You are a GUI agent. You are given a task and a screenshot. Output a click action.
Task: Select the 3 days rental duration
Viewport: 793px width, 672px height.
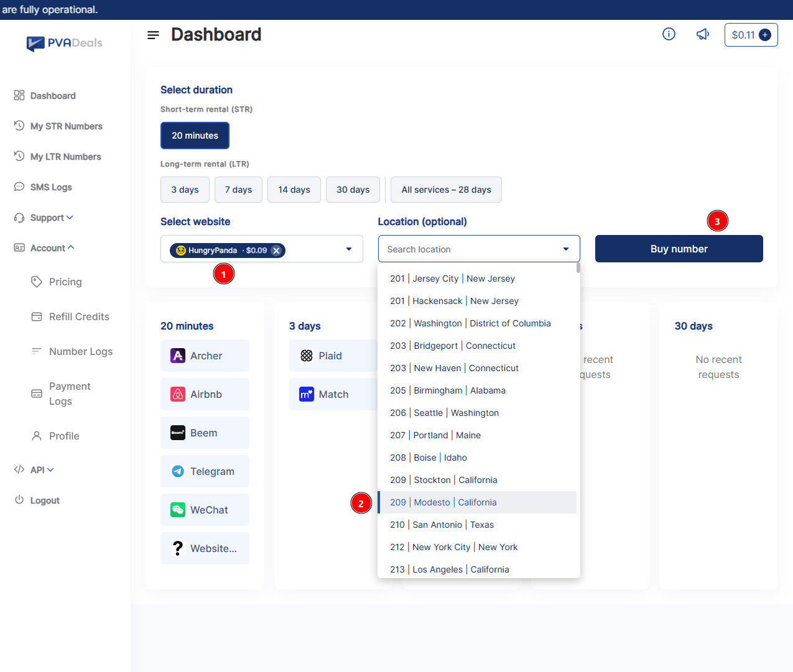pos(185,190)
